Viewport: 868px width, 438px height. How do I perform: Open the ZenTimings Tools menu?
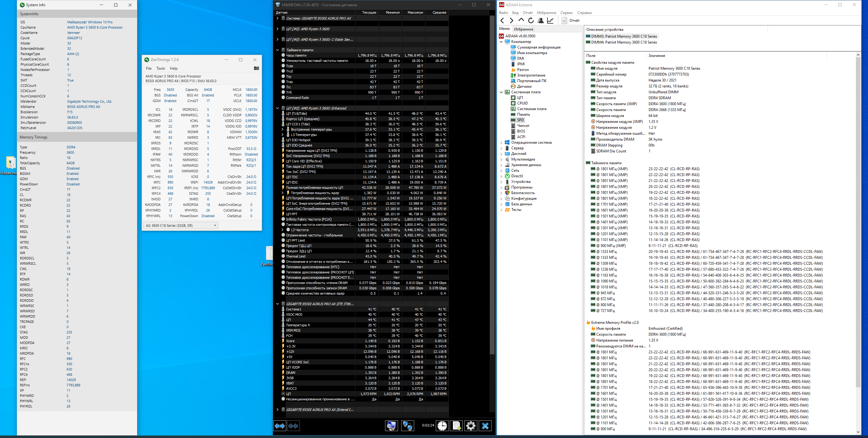(x=161, y=68)
